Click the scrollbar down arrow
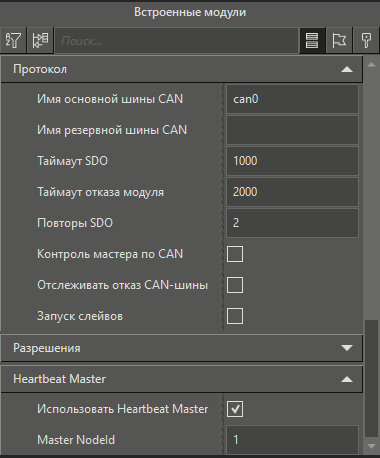Viewport: 380px width, 458px height. tap(371, 446)
